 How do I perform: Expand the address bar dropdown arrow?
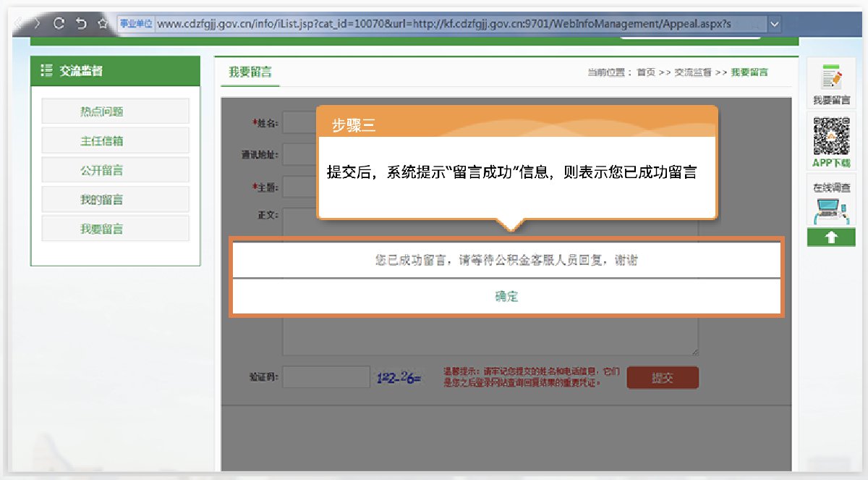pyautogui.click(x=775, y=24)
